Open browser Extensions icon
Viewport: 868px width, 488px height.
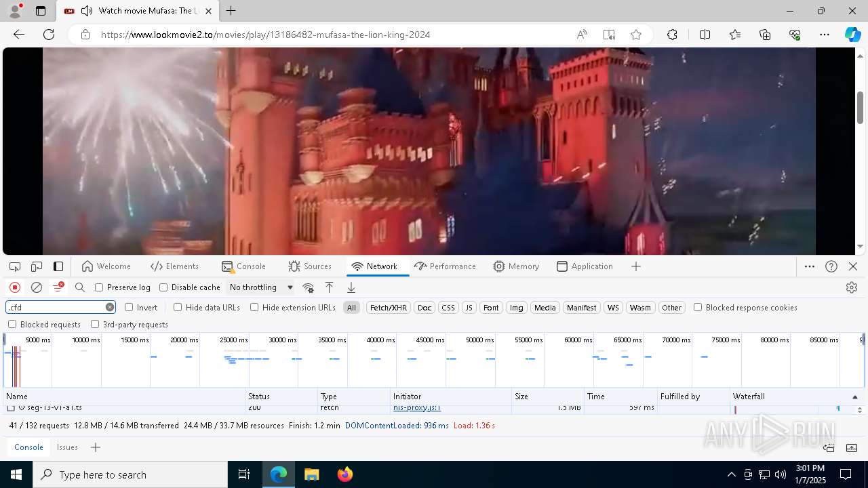(672, 35)
